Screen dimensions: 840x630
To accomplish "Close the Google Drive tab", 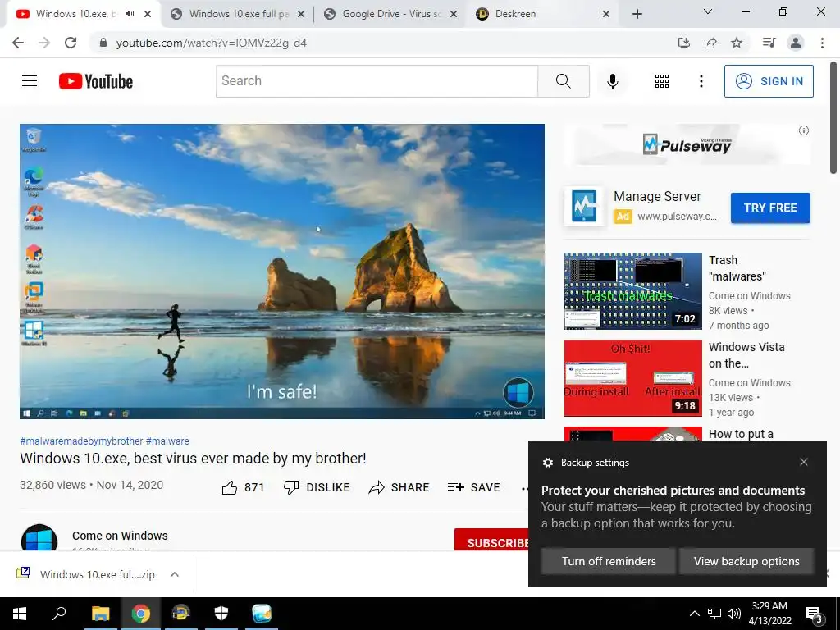I will [453, 14].
